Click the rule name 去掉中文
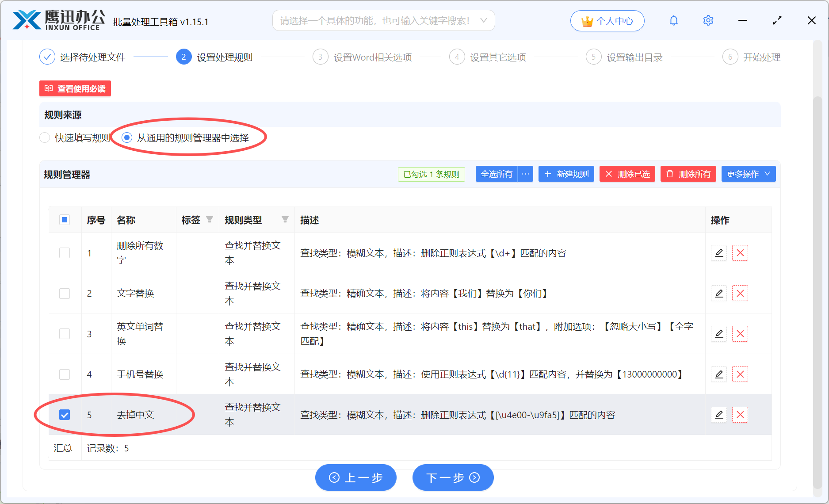This screenshot has width=829, height=504. pyautogui.click(x=135, y=415)
